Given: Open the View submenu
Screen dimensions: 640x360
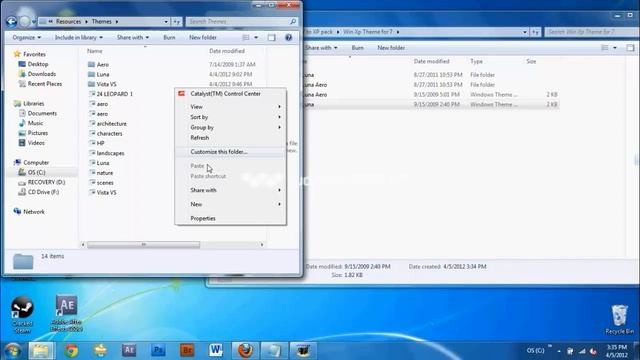Looking at the screenshot, I should point(230,107).
